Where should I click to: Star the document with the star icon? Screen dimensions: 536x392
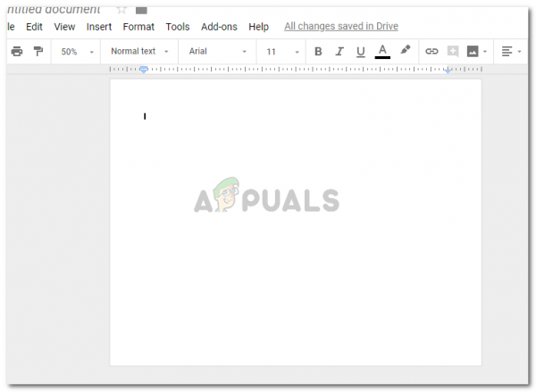coord(121,10)
